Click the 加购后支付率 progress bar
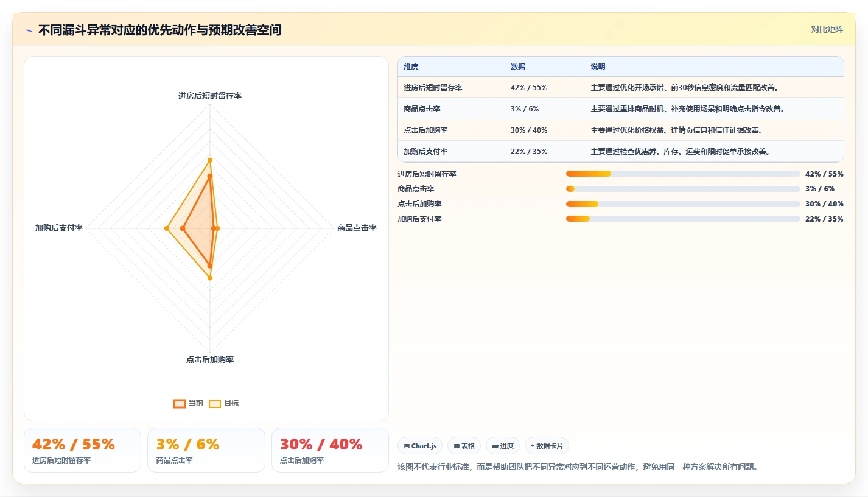This screenshot has width=868, height=497. pos(683,219)
